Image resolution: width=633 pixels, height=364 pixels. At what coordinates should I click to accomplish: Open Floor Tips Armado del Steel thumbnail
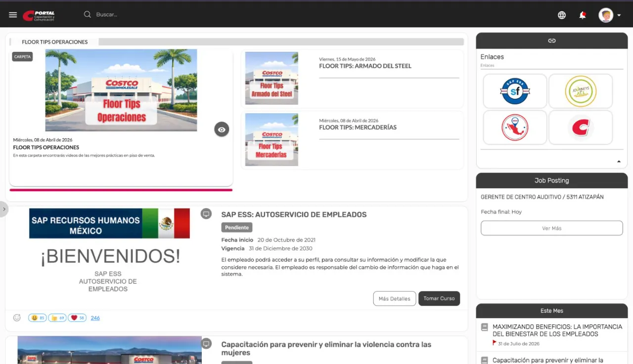(271, 79)
